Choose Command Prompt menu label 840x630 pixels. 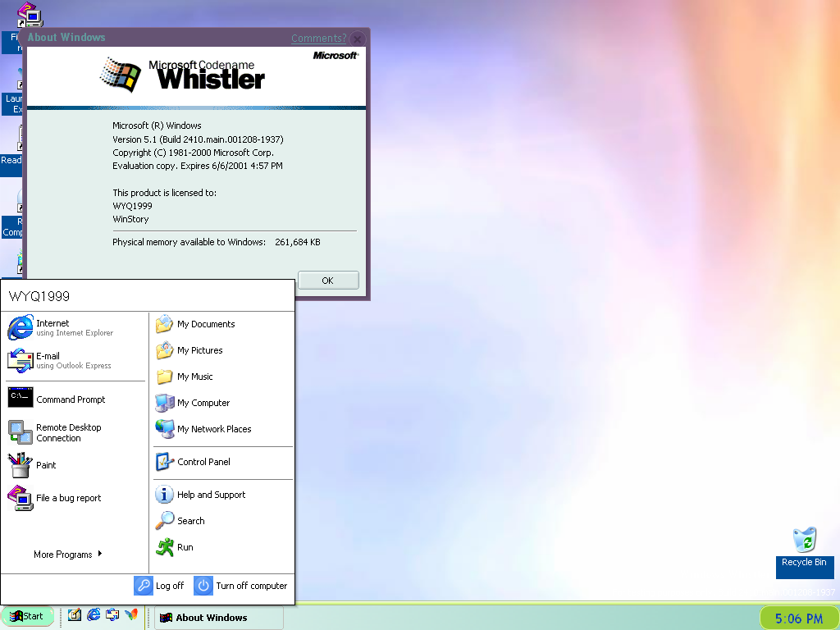[x=71, y=399]
